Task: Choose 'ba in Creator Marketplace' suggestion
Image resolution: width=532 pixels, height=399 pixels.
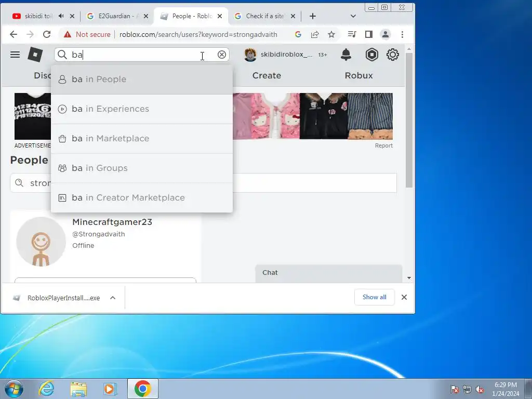Action: [142, 197]
